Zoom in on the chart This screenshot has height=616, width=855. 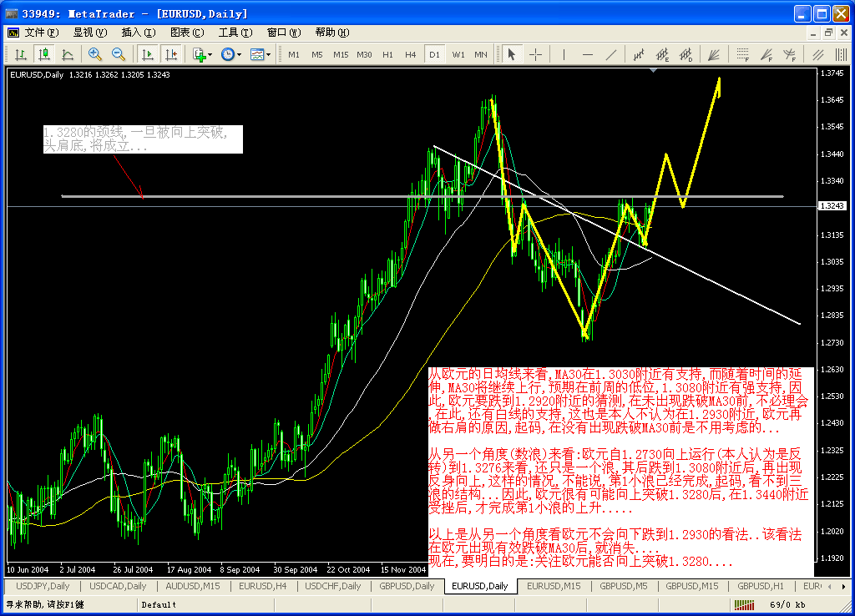95,54
